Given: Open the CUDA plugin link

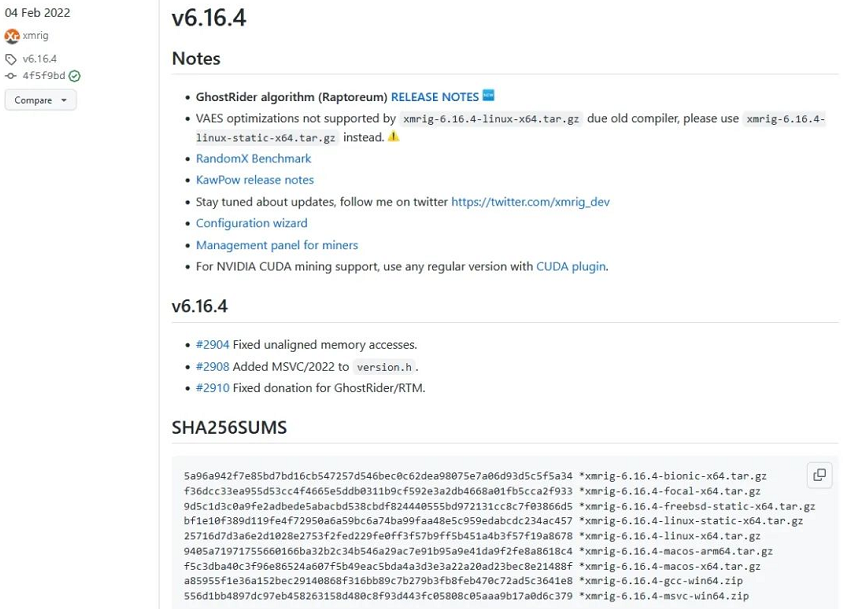Looking at the screenshot, I should (x=570, y=267).
